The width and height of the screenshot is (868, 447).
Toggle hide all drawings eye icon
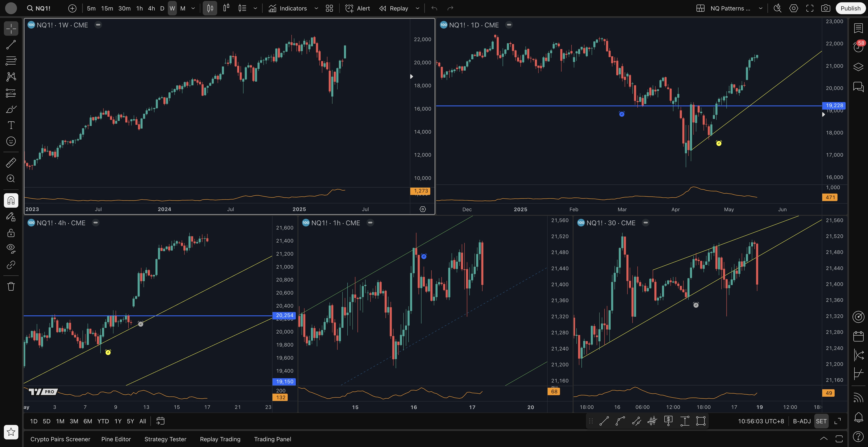click(x=11, y=248)
